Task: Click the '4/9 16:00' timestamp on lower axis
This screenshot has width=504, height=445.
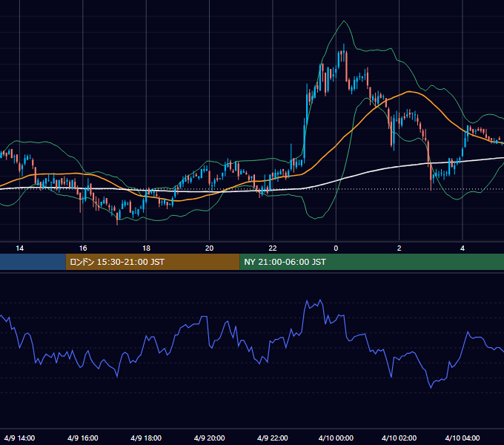Action: click(x=83, y=438)
